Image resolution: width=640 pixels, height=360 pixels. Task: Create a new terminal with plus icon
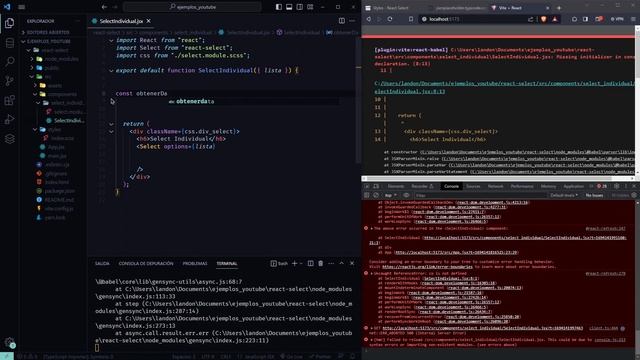coord(294,264)
